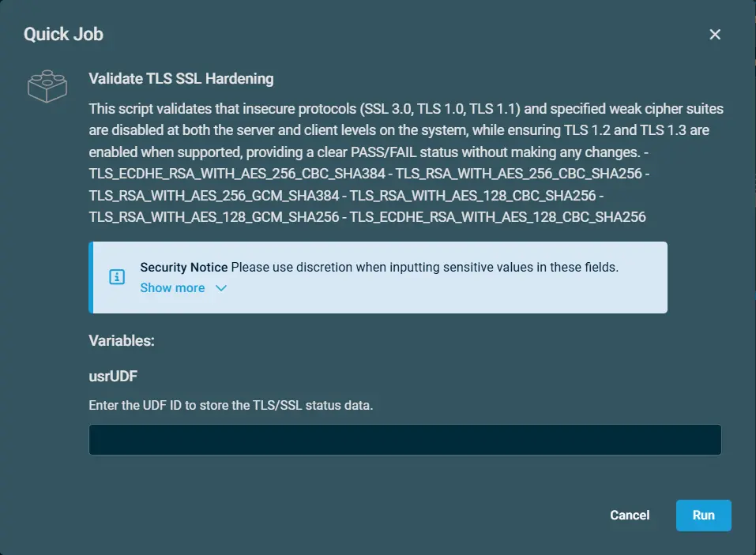The height and width of the screenshot is (555, 756).
Task: Click the TLS_ECDHE_RSA_WITH_AES_256_CBC_SHA384 cipher text
Action: pyautogui.click(x=237, y=174)
